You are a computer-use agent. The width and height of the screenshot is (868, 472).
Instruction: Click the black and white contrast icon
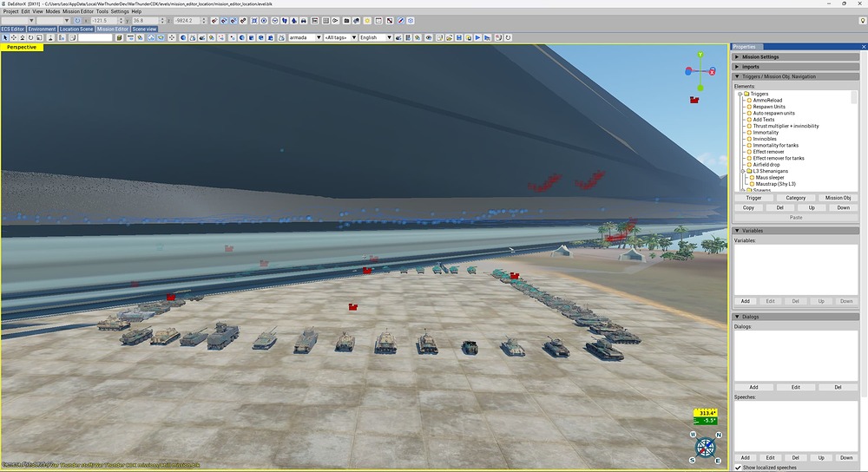click(x=389, y=21)
